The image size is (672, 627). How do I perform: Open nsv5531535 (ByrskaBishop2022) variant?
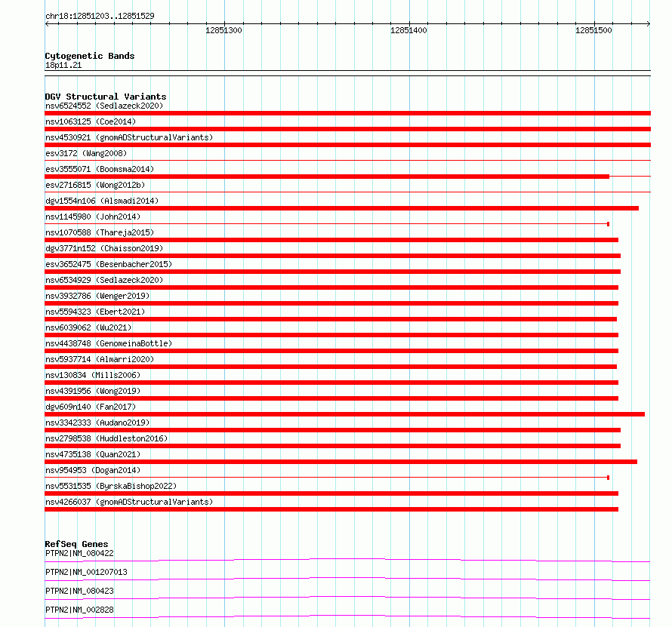point(111,486)
